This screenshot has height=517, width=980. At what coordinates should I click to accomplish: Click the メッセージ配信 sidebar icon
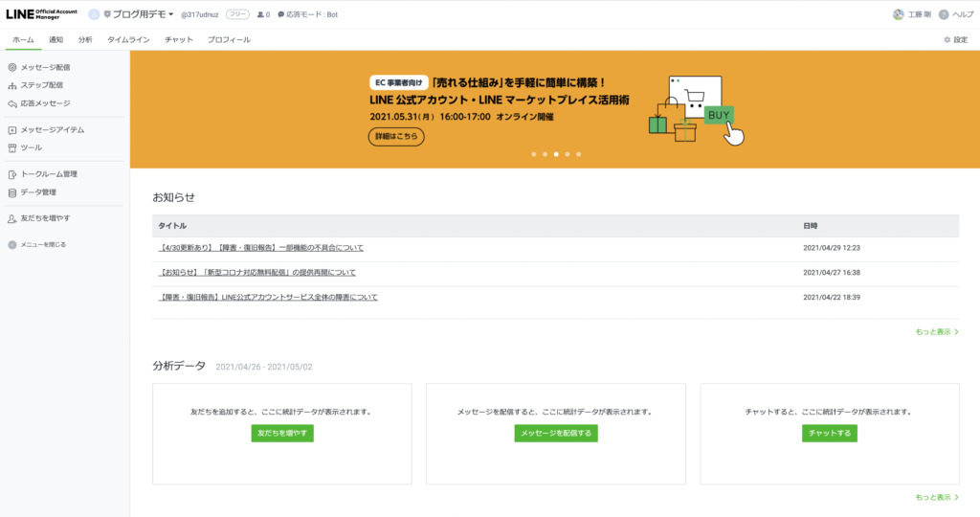coord(11,68)
